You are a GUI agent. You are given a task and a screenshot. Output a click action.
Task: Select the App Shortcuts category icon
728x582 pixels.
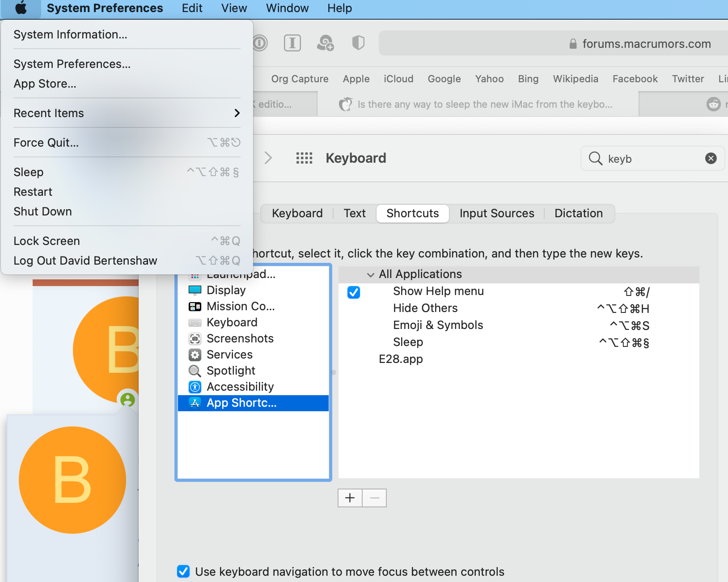pyautogui.click(x=195, y=403)
